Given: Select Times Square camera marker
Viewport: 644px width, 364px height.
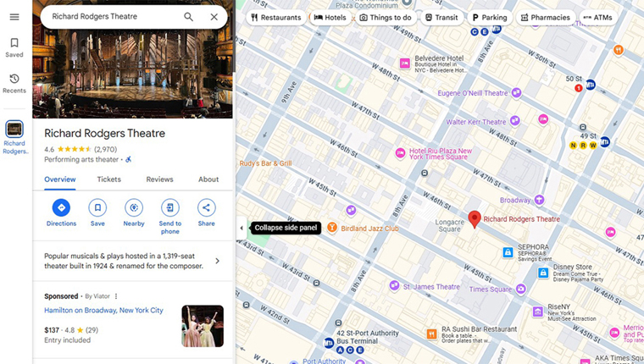Looking at the screenshot, I should (521, 289).
